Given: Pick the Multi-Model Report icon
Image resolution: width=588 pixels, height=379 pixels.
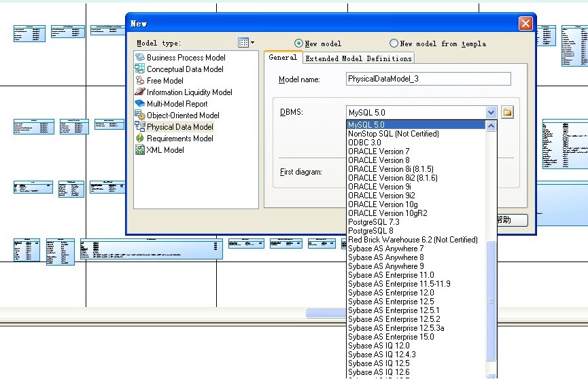Looking at the screenshot, I should click(140, 103).
